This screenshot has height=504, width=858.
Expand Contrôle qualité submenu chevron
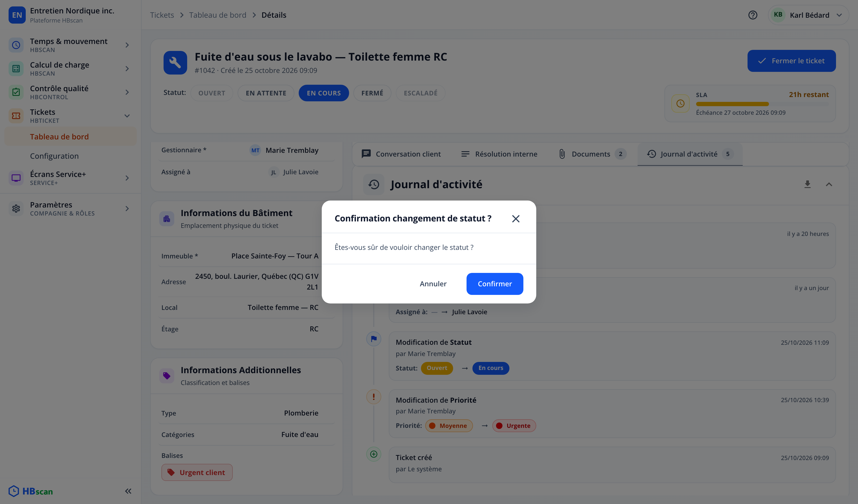coord(127,92)
